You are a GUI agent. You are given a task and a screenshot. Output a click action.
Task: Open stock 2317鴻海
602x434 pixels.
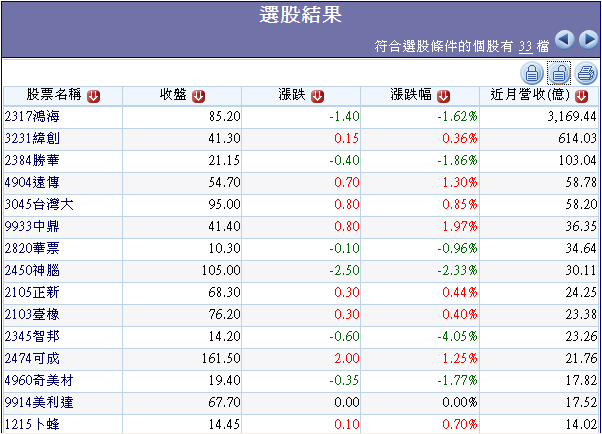(x=32, y=116)
